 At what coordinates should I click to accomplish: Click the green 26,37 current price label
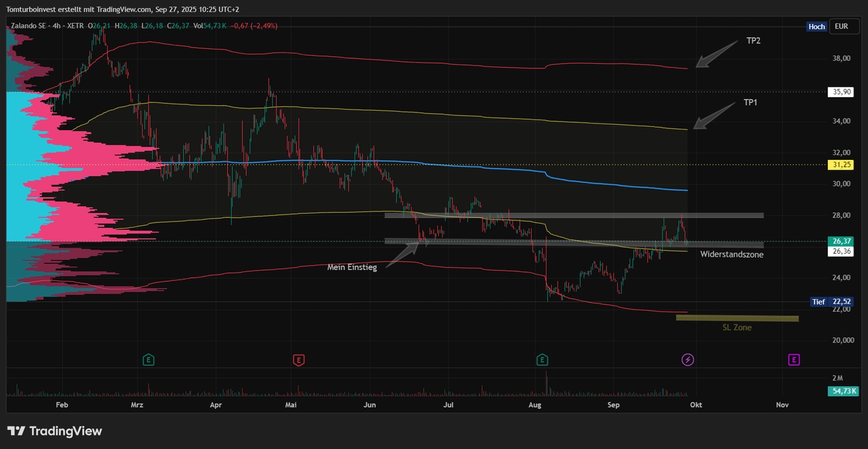tap(842, 241)
